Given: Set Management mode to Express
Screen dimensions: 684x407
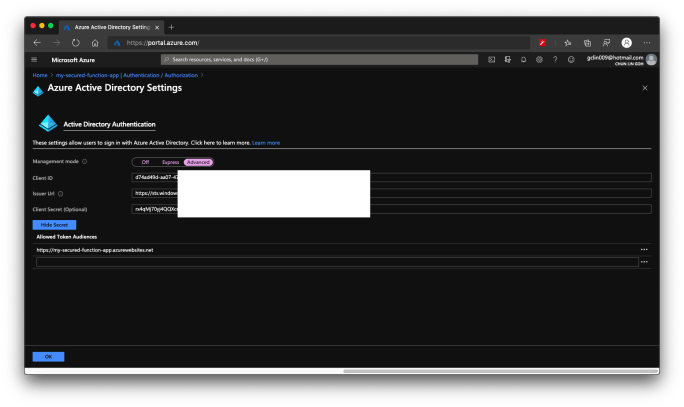Looking at the screenshot, I should click(171, 162).
